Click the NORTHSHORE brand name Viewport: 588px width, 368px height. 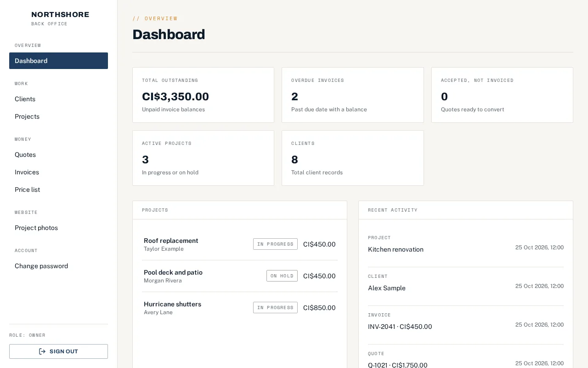pos(60,15)
